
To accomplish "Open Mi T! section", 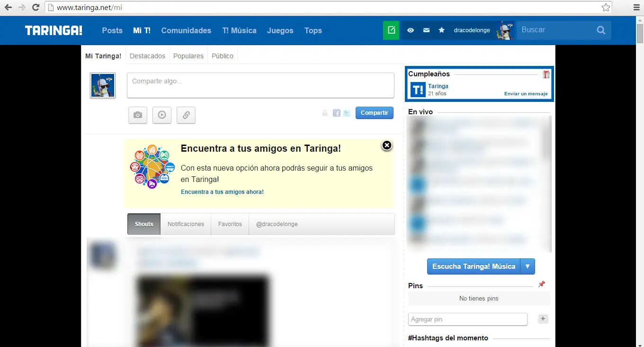I will pyautogui.click(x=142, y=30).
